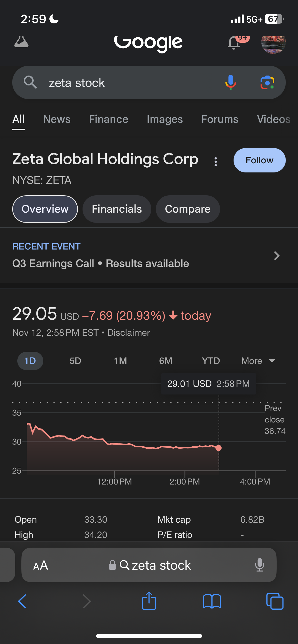Open three-dot menu beside Zeta Global
This screenshot has height=644, width=298.
point(216,162)
